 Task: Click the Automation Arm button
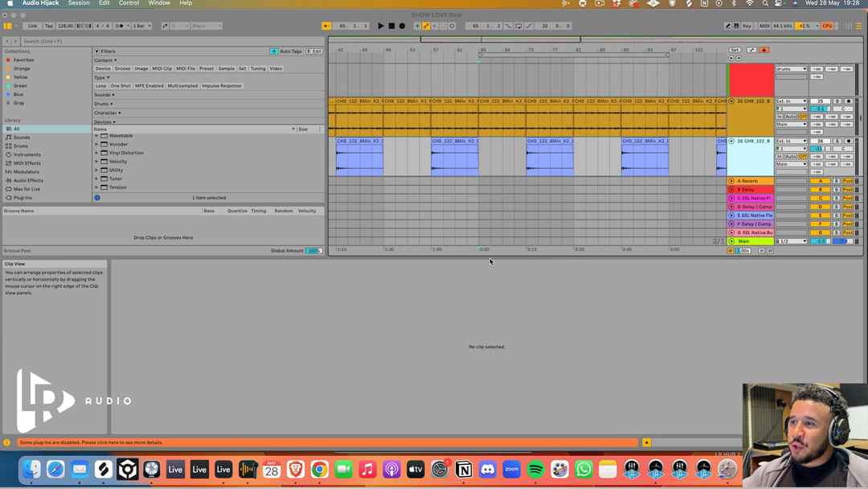[x=426, y=26]
